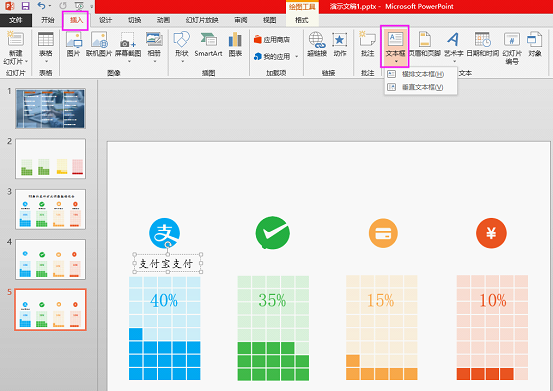Select the blue Alipay logo on slide
Viewport: 553px width, 391px height.
pyautogui.click(x=164, y=233)
